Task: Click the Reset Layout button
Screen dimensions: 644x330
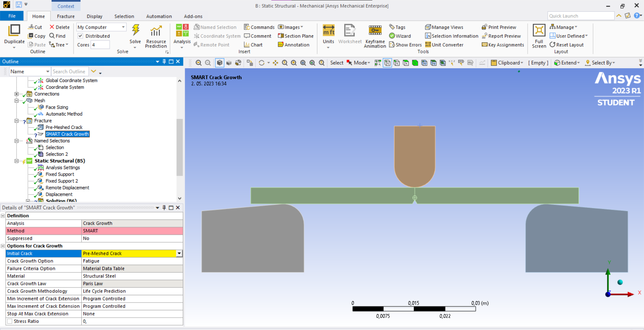Action: pos(567,45)
